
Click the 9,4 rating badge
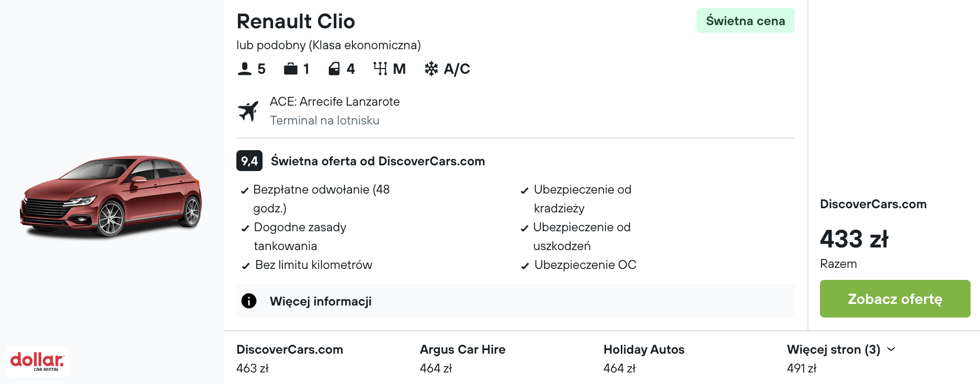[249, 161]
